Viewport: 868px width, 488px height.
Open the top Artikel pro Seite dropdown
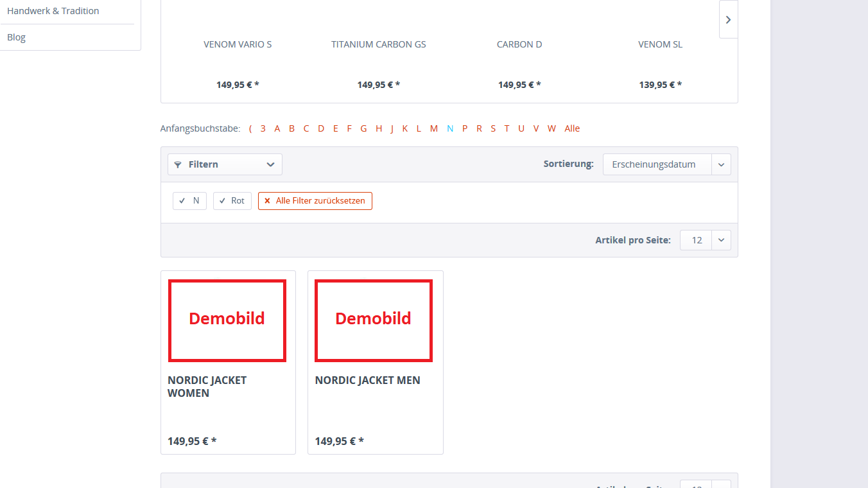tap(705, 240)
